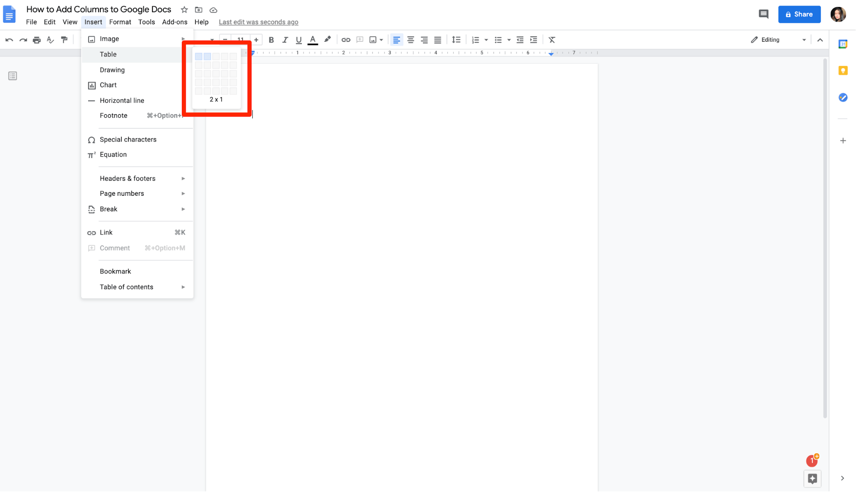Click the Clear formatting icon
868x504 pixels.
[551, 40]
